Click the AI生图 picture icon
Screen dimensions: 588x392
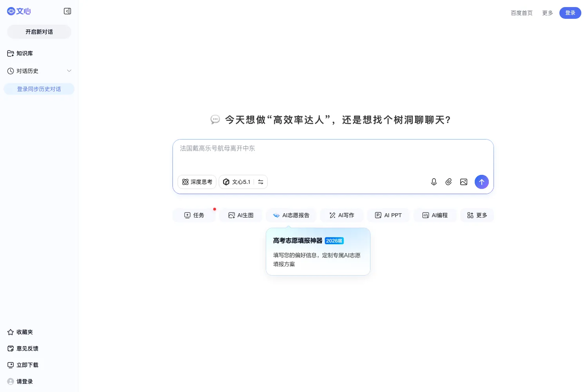232,215
